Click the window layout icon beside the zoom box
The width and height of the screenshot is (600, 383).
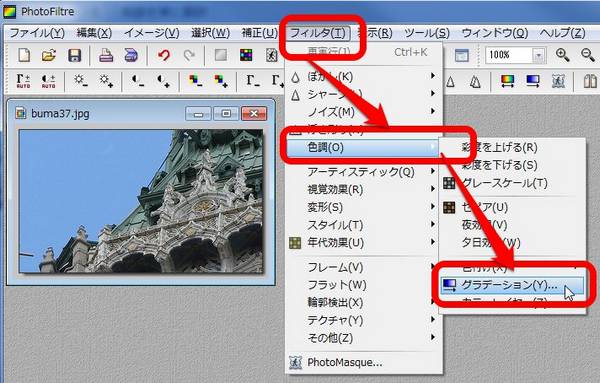(461, 55)
